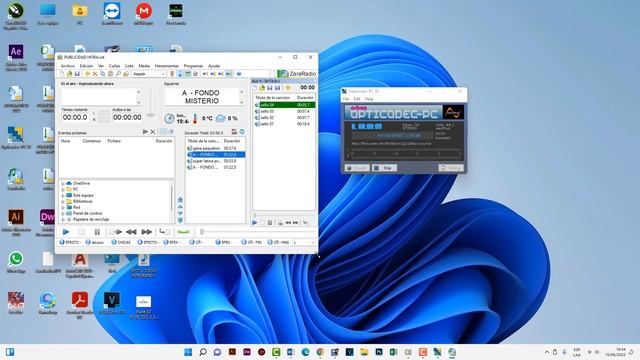Open the Ayuda menu
Screen dimensions: 640x360
[214, 66]
